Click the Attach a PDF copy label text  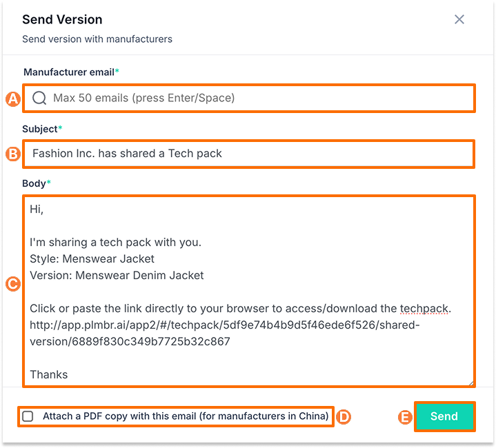(185, 416)
